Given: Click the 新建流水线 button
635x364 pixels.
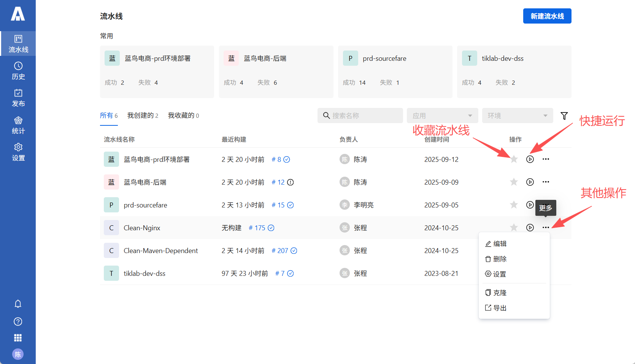Looking at the screenshot, I should 547,16.
